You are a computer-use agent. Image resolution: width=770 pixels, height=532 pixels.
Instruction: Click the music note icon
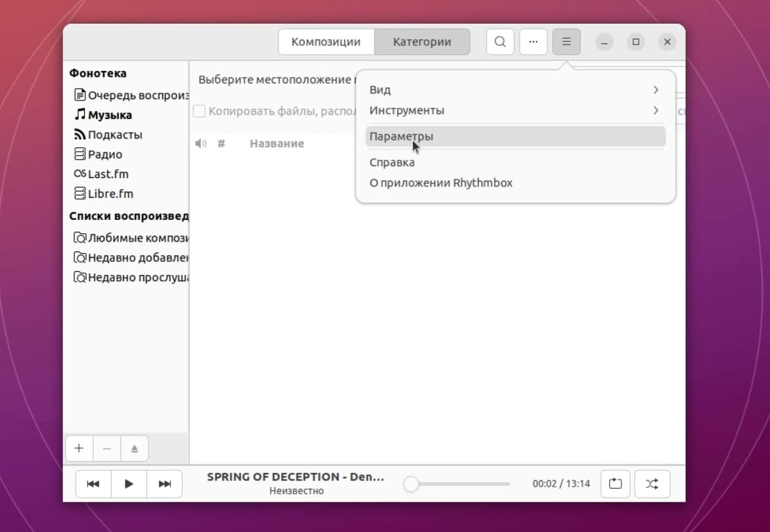click(79, 114)
